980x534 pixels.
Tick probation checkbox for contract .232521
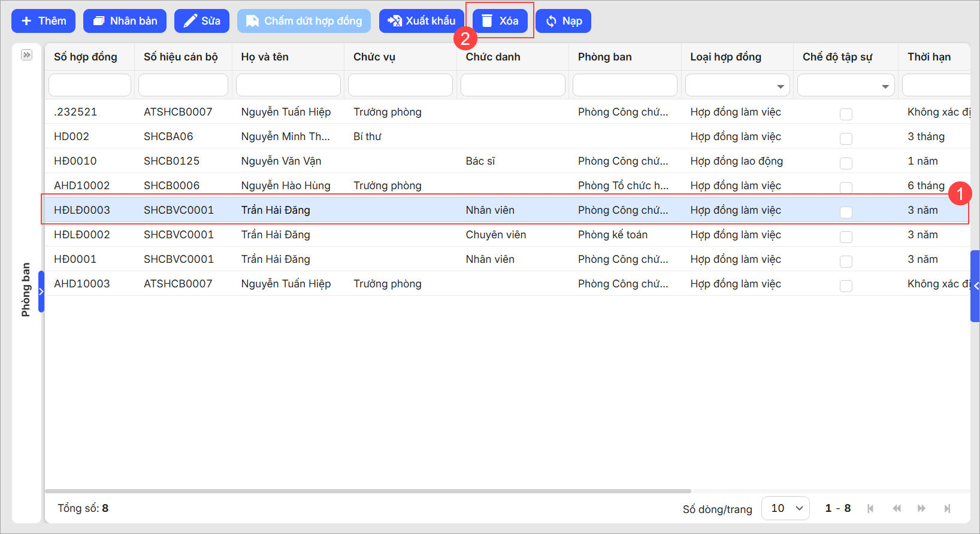coord(846,114)
